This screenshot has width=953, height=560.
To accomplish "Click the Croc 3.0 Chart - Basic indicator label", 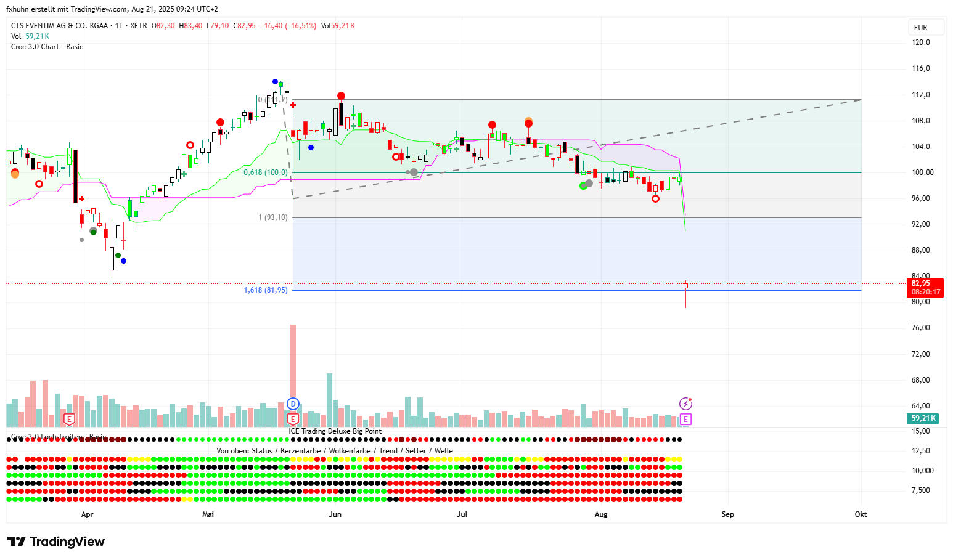I will click(x=47, y=47).
